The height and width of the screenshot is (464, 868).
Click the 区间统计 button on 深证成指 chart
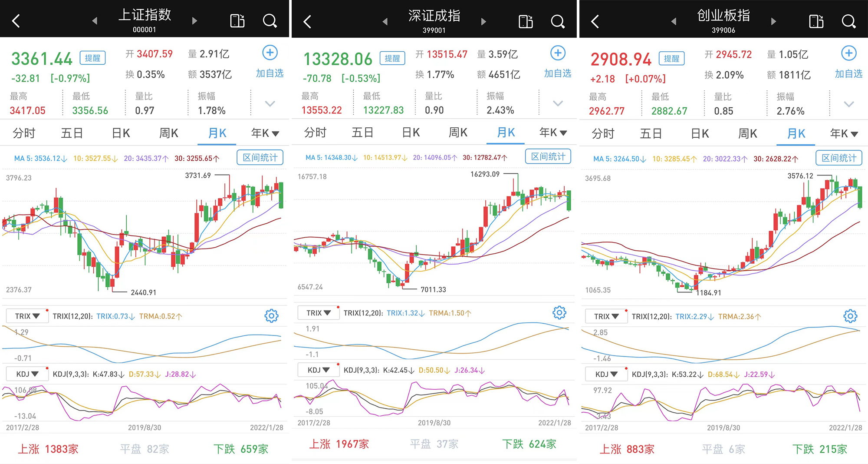(x=548, y=156)
